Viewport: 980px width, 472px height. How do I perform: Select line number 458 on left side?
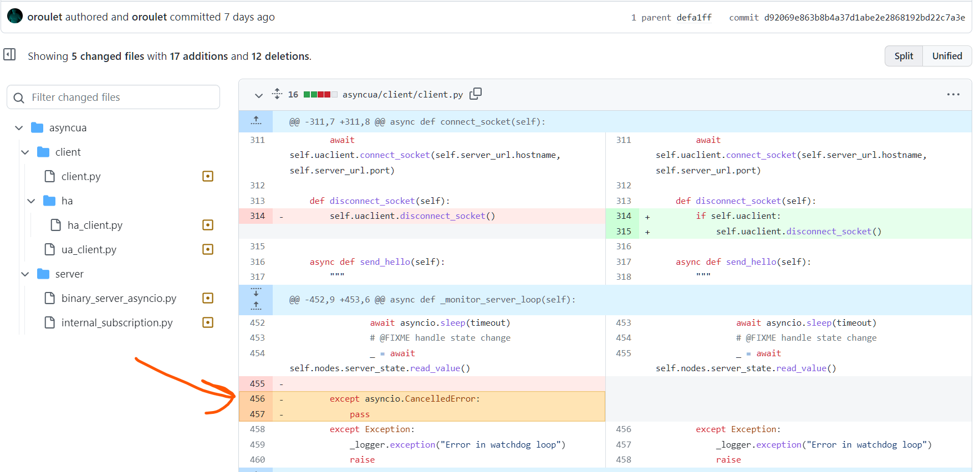point(257,429)
